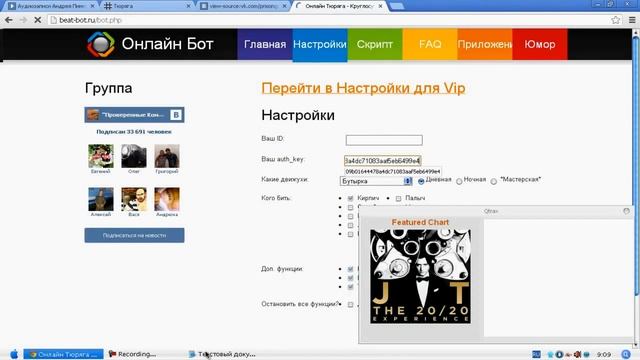Open the taskbar search magnifier icon

[626, 354]
